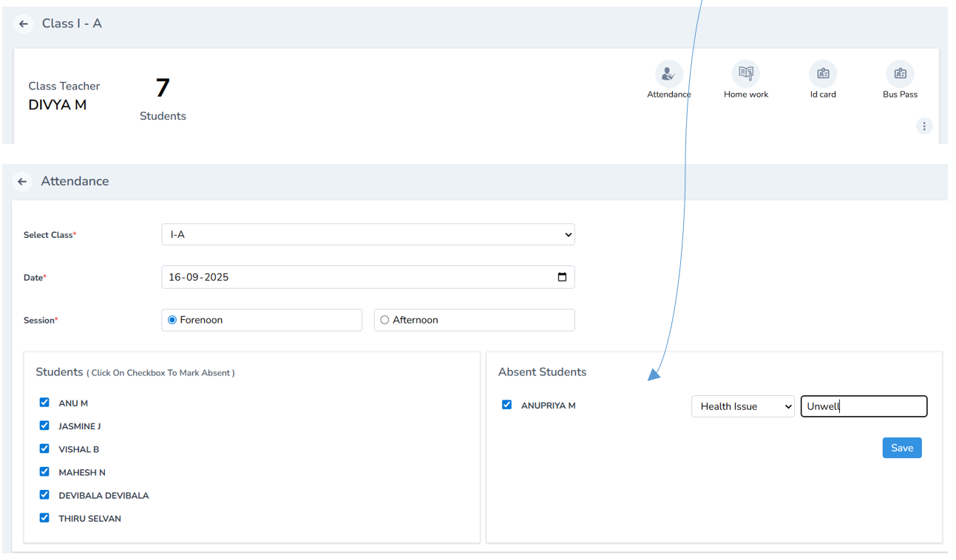
Task: Click the Bus Pass icon
Action: (x=900, y=73)
